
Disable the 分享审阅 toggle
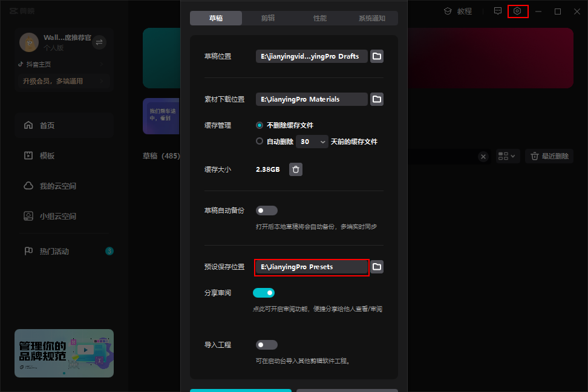tap(264, 292)
